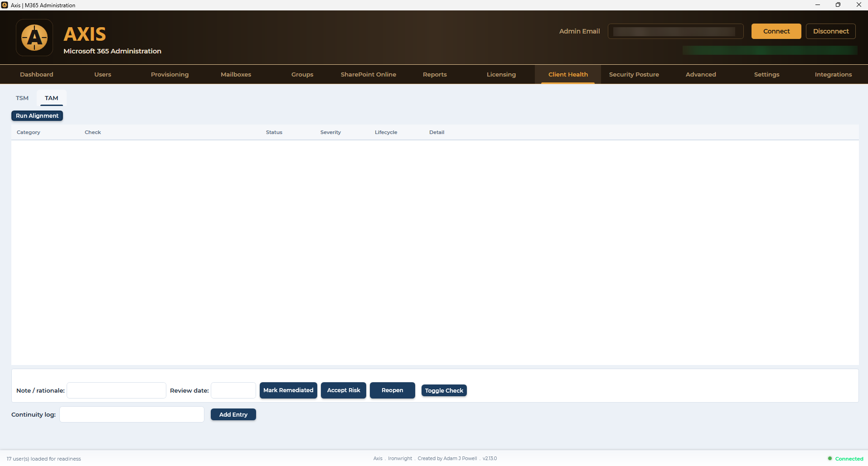This screenshot has width=868, height=466.
Task: Click the Connected status indicator
Action: pos(846,459)
